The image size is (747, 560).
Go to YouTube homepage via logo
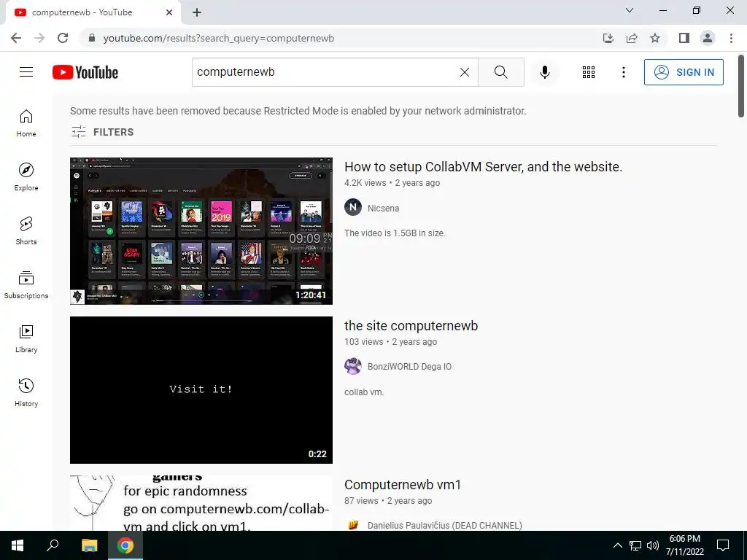[85, 72]
